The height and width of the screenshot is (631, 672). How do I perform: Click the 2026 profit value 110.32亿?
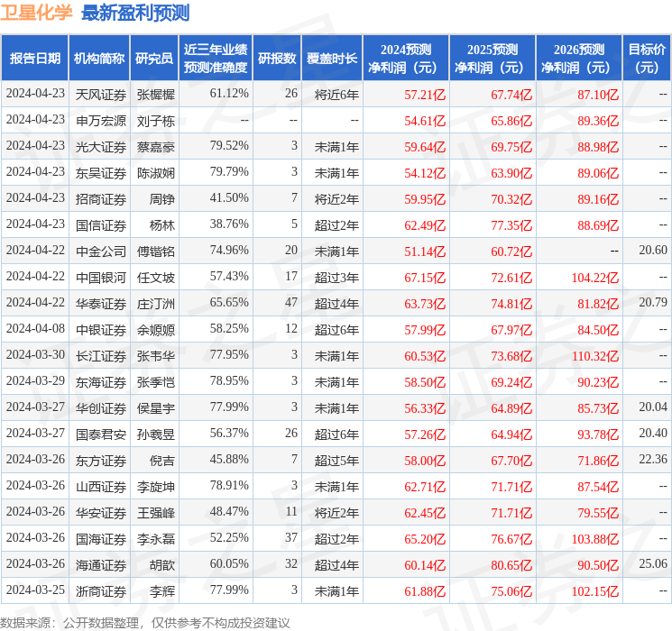594,356
